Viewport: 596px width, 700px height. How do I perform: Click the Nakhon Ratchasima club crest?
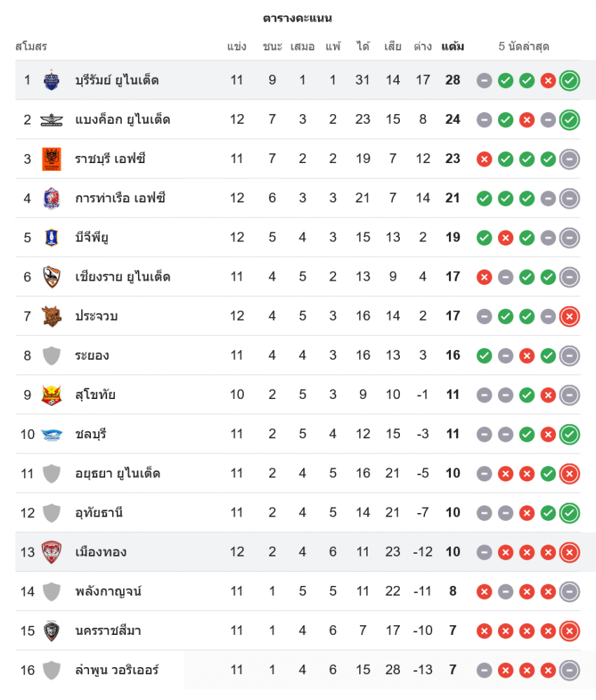coord(51,631)
